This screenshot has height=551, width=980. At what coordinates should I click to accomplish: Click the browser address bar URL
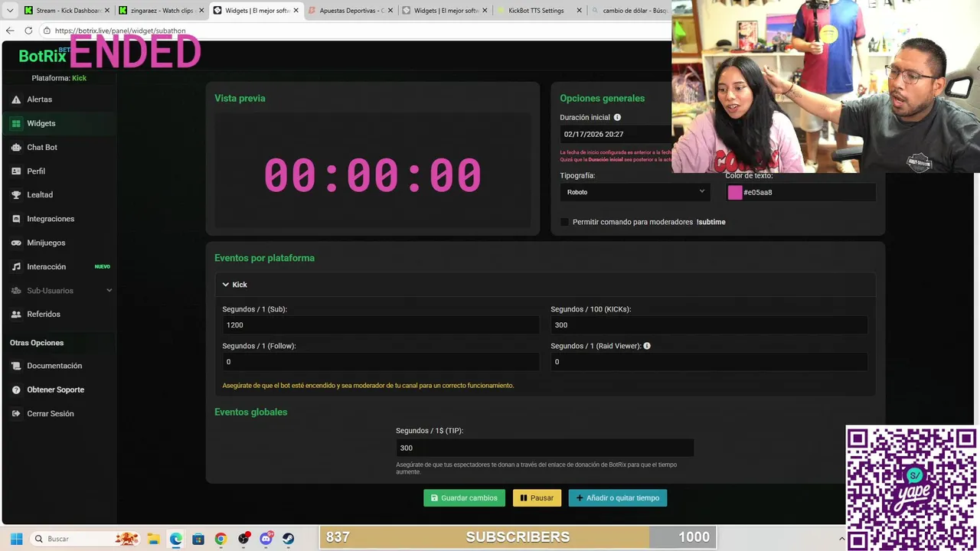120,31
